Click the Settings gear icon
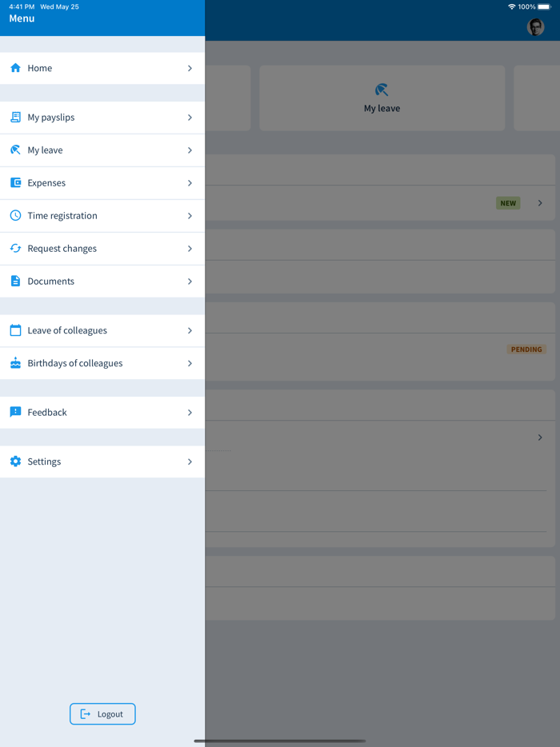Screen dimensions: 560x747 click(x=15, y=461)
